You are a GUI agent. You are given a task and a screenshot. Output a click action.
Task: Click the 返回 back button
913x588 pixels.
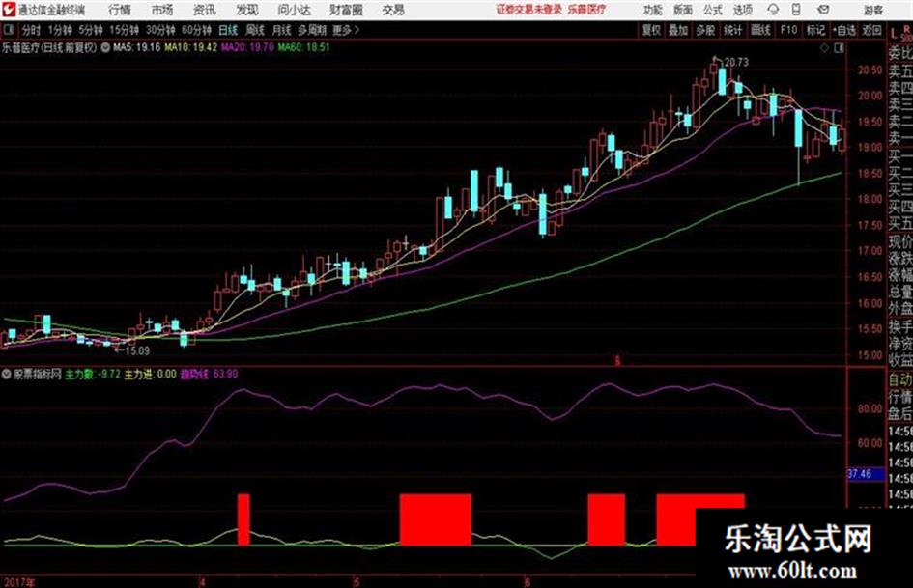tap(871, 30)
